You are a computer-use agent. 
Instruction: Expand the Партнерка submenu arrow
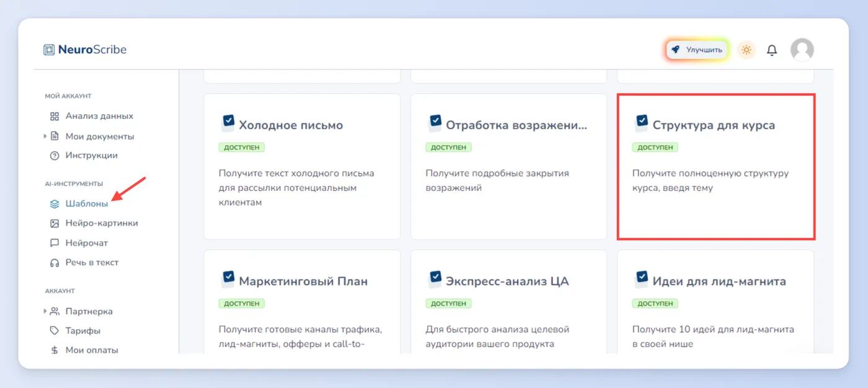point(45,311)
